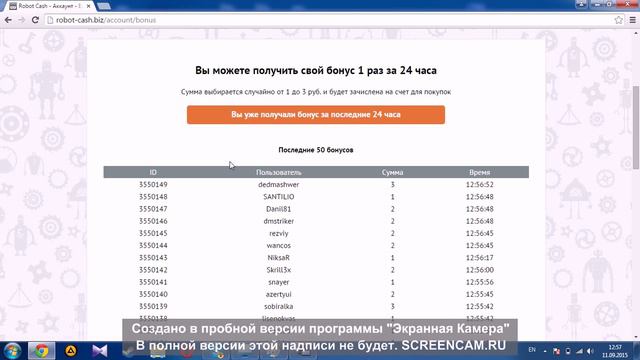Click the Последние 50 бонусов heading
This screenshot has width=640, height=360.
pos(316,150)
